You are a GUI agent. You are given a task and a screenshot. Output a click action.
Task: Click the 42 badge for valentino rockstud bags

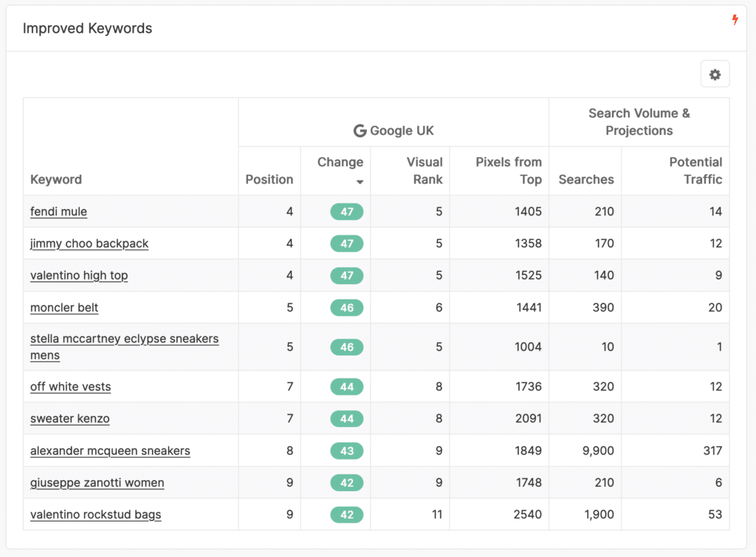[347, 514]
